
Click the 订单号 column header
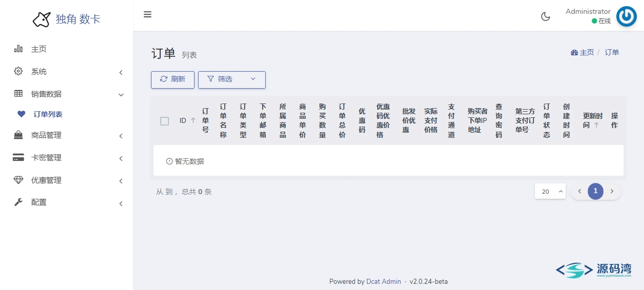(x=205, y=120)
